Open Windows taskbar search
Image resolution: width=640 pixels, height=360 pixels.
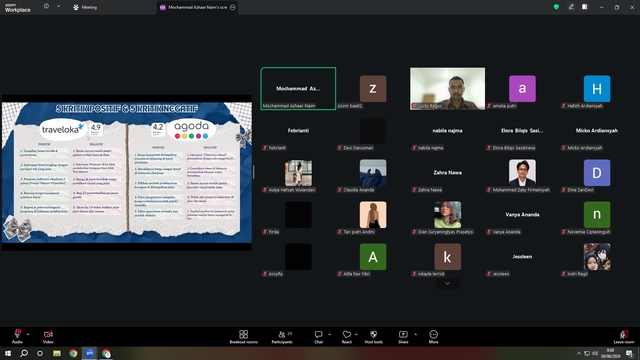(x=24, y=353)
